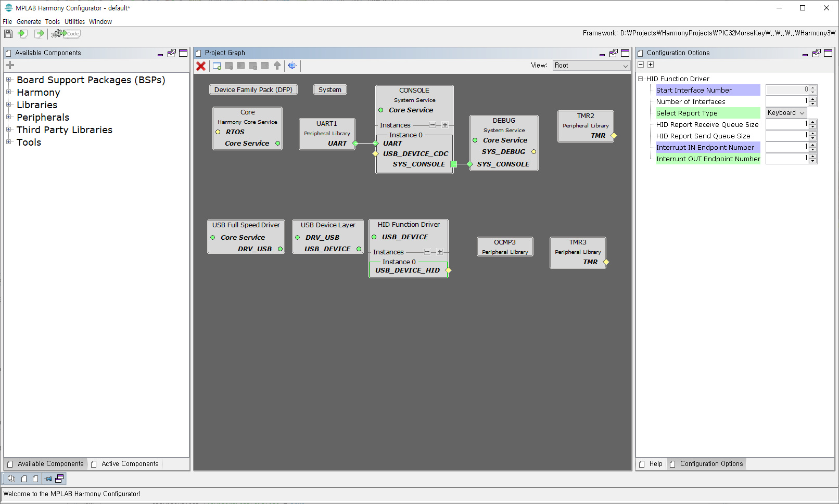Increment HID Report Send Queue Size stepper
Image resolution: width=839 pixels, height=504 pixels.
click(x=813, y=133)
